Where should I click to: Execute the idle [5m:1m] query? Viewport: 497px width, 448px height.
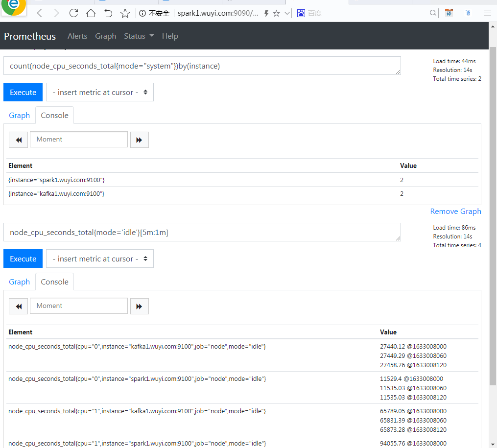coord(23,259)
